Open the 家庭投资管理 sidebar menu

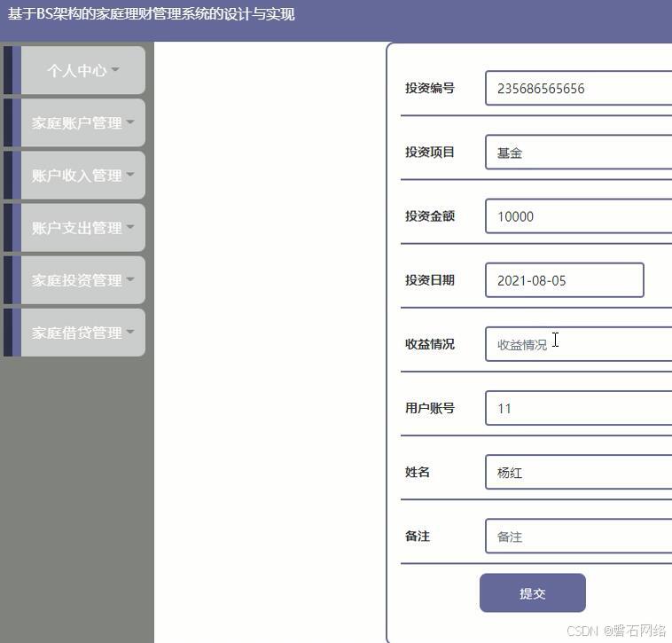tap(76, 280)
